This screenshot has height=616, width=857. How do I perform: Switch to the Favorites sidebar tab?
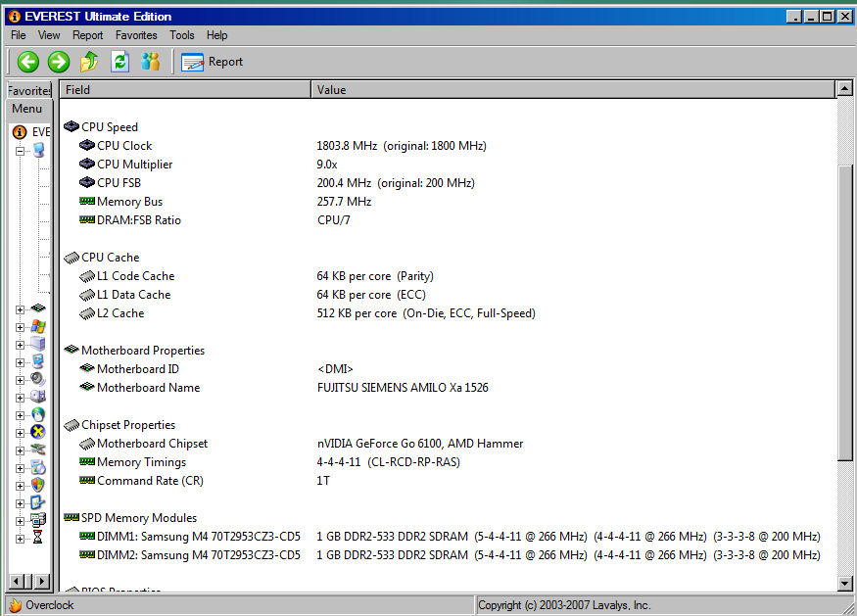point(29,90)
